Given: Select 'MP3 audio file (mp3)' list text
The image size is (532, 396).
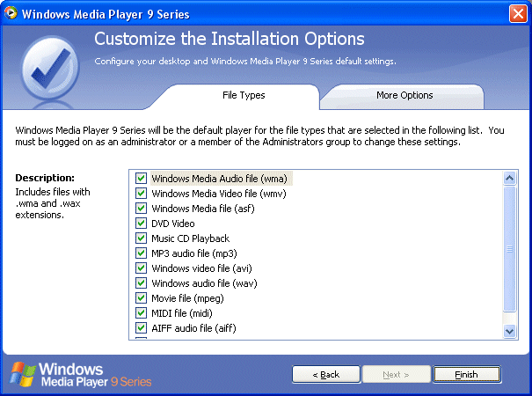Looking at the screenshot, I should [x=194, y=253].
